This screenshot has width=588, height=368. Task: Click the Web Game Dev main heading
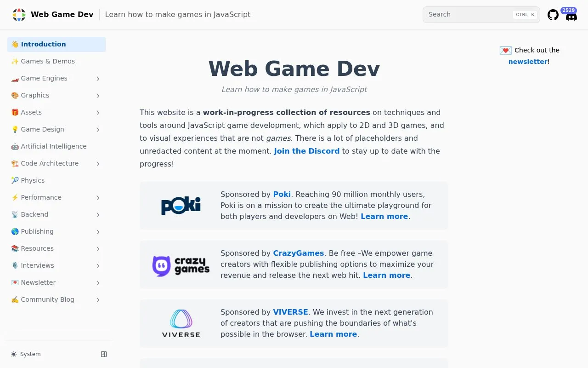point(294,69)
